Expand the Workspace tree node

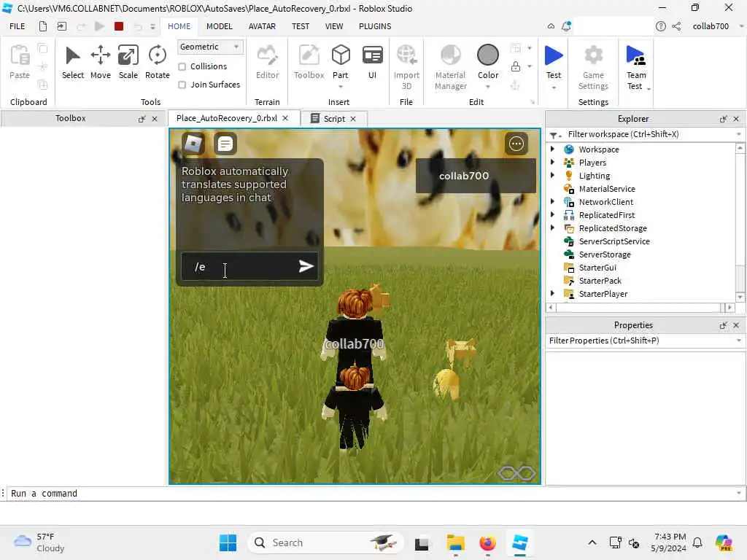[x=553, y=149]
